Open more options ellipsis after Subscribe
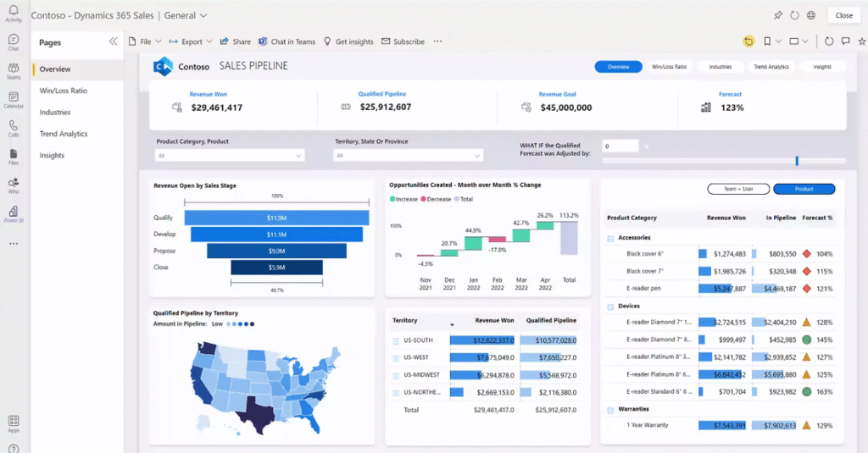Screen dimensions: 868x453 pyautogui.click(x=437, y=41)
